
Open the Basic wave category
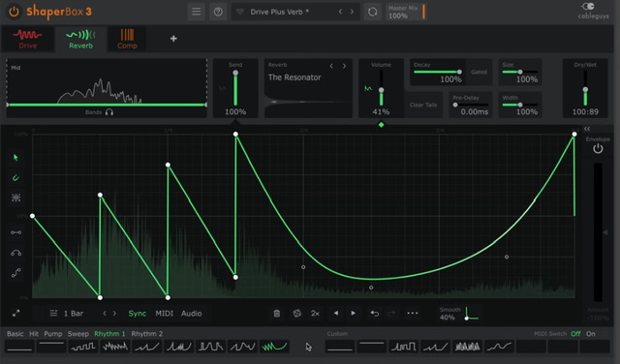click(15, 334)
